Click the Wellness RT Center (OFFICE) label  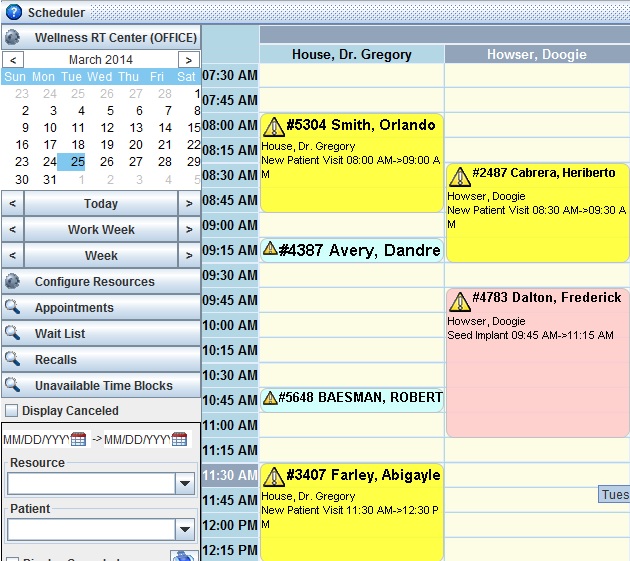point(116,37)
